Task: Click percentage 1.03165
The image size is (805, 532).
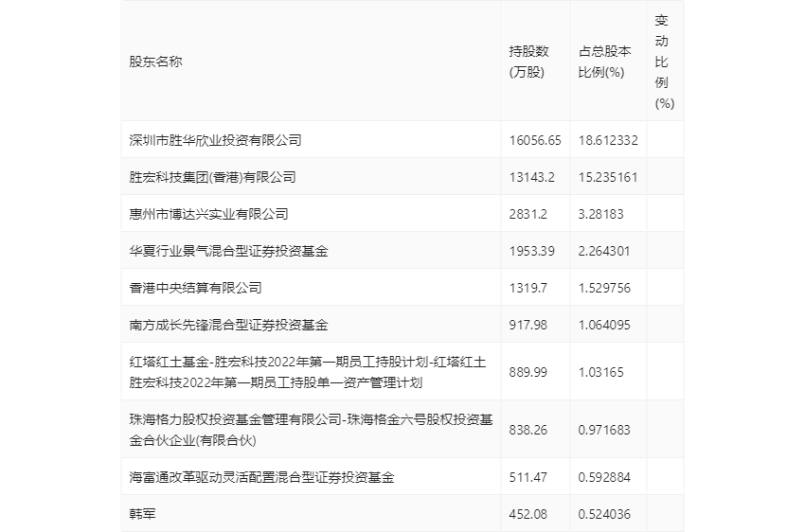Action: pos(600,372)
